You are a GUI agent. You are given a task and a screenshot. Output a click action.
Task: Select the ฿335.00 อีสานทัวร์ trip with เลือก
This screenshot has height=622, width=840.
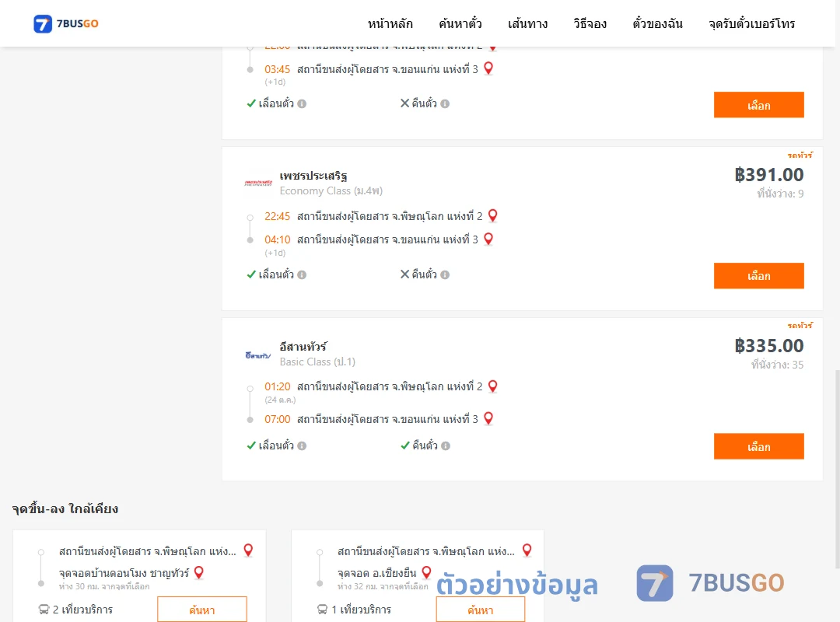click(x=758, y=446)
